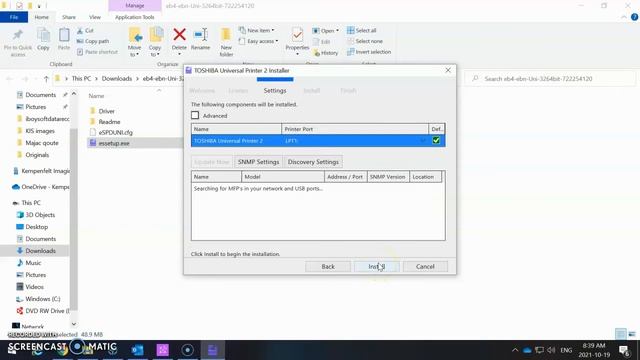The height and width of the screenshot is (360, 640).
Task: Click the Manage contextual tab
Action: coord(135,6)
